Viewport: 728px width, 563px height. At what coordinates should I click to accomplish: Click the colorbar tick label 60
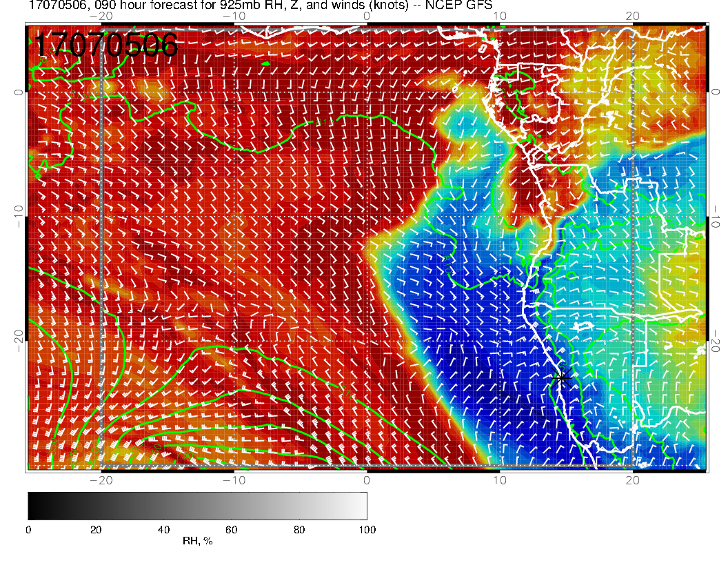pyautogui.click(x=231, y=530)
